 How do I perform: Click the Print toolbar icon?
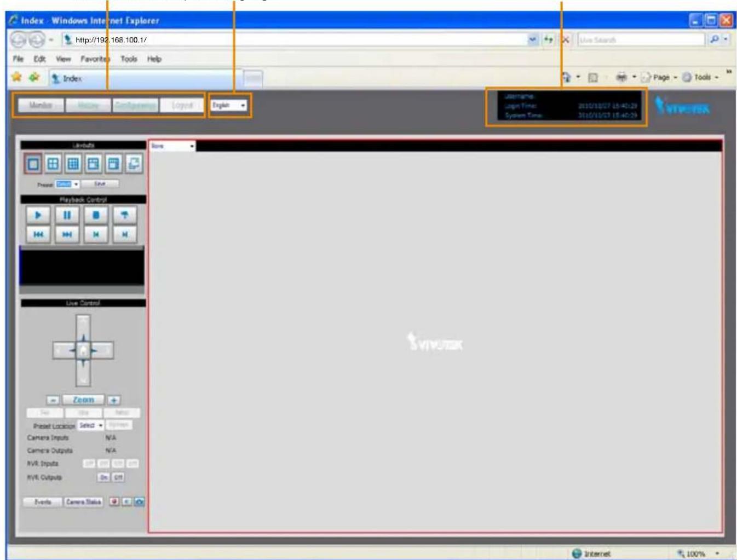tap(621, 77)
